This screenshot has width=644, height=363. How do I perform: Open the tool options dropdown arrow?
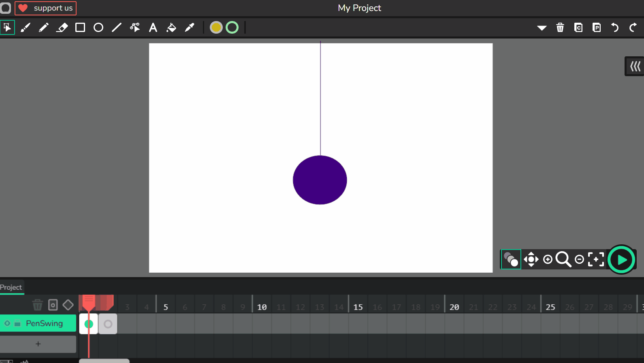point(542,28)
